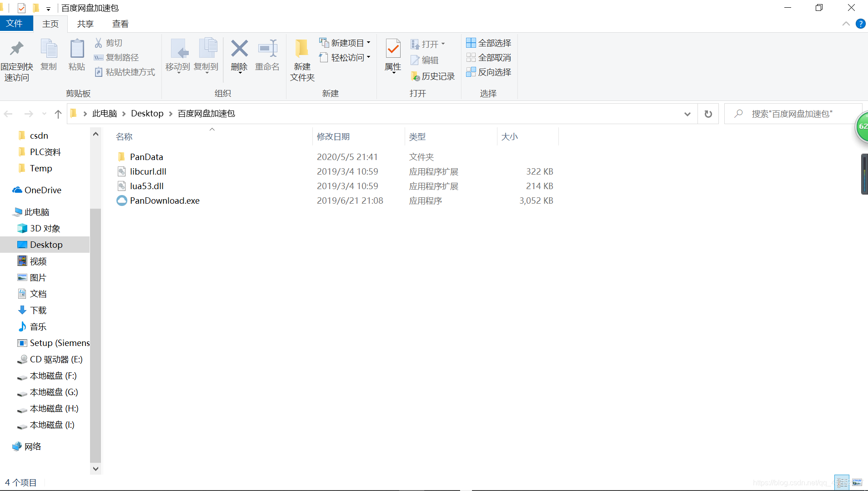
Task: Select CD 驱动器 (E:) in sidebar
Action: tap(56, 359)
